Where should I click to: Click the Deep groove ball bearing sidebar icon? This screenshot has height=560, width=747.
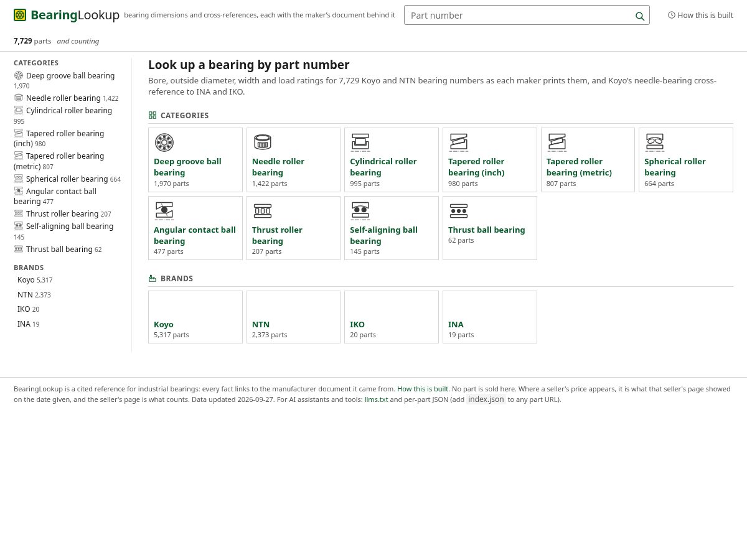19,75
